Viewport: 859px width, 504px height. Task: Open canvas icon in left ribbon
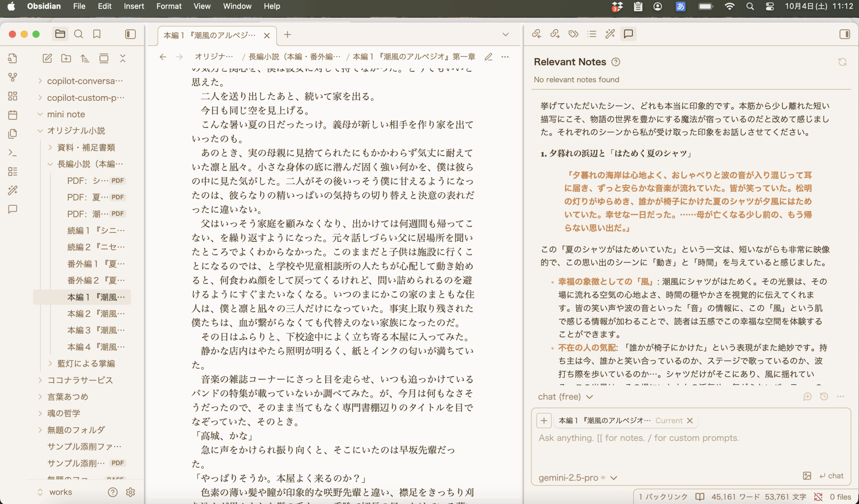(x=13, y=96)
